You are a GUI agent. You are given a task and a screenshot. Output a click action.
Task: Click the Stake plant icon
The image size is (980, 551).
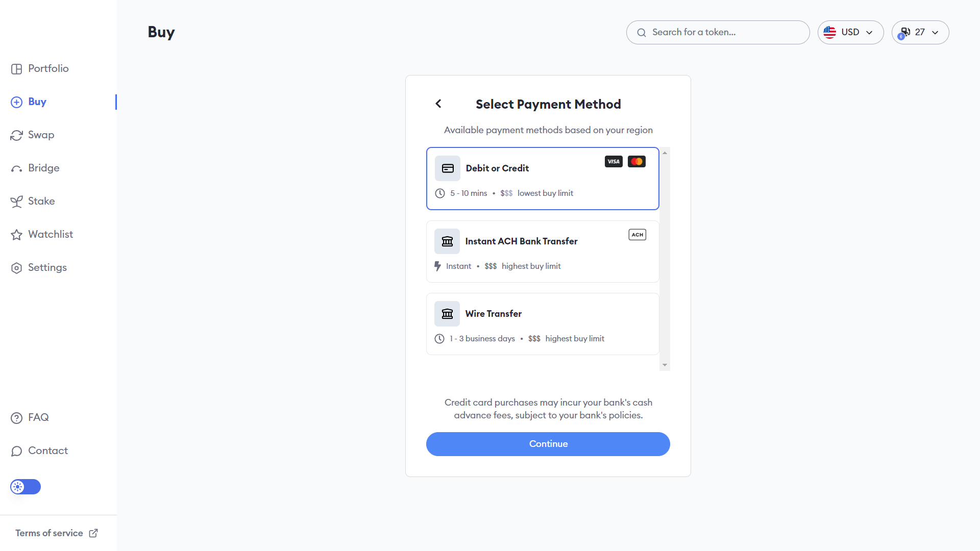[16, 202]
